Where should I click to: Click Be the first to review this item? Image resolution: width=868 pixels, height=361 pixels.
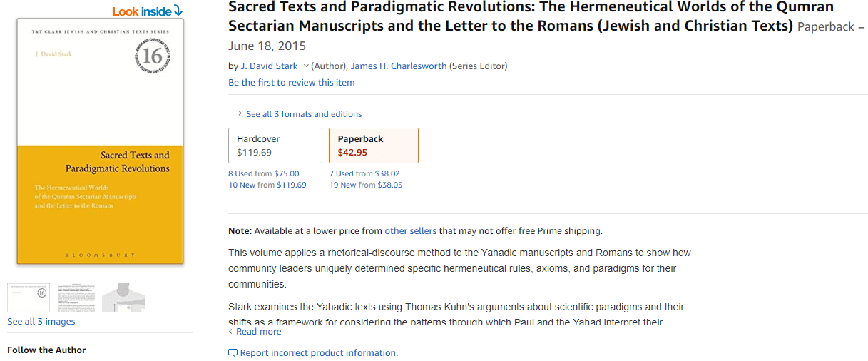tap(291, 83)
